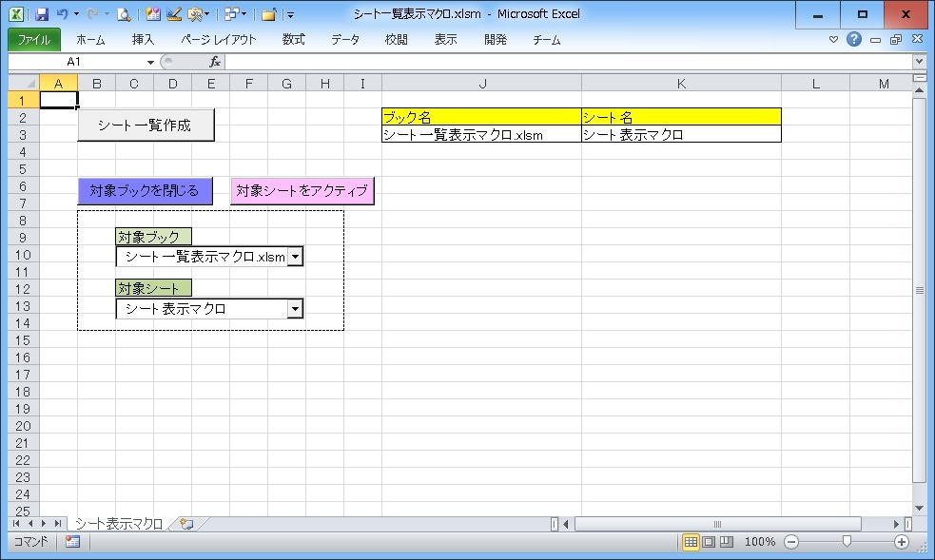
Task: Open the 対象ブック combo box dropdown
Action: (295, 257)
